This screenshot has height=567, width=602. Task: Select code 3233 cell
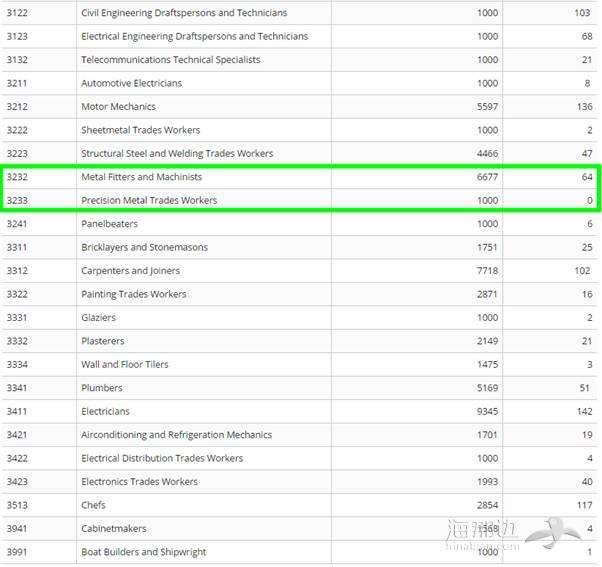pyautogui.click(x=17, y=200)
